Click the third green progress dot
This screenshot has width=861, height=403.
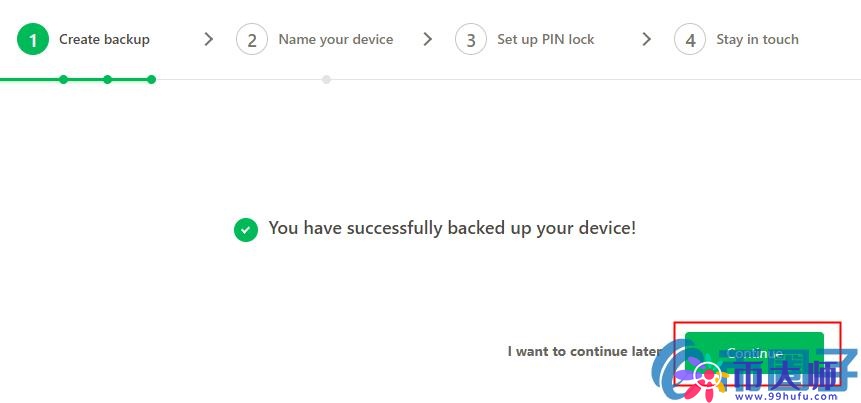pos(151,79)
